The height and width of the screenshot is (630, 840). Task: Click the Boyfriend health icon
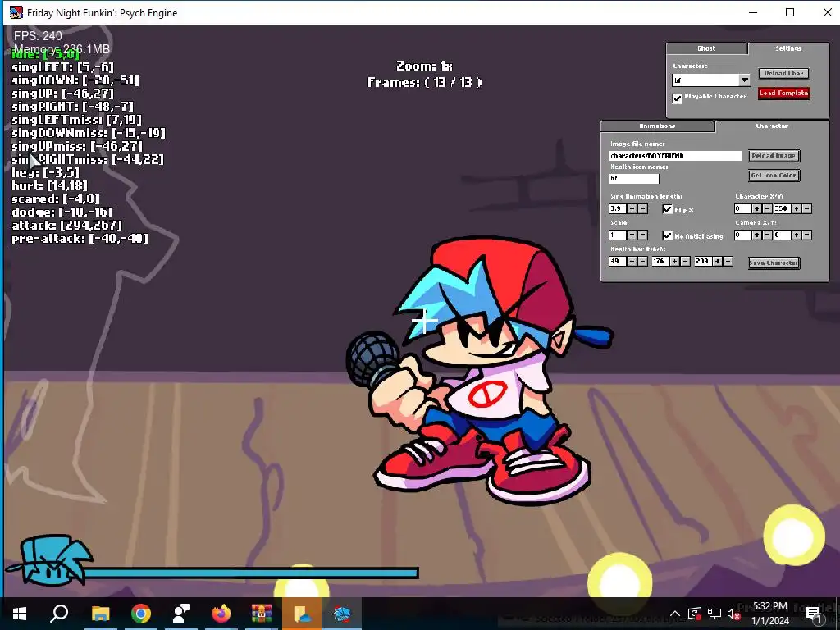[49, 559]
